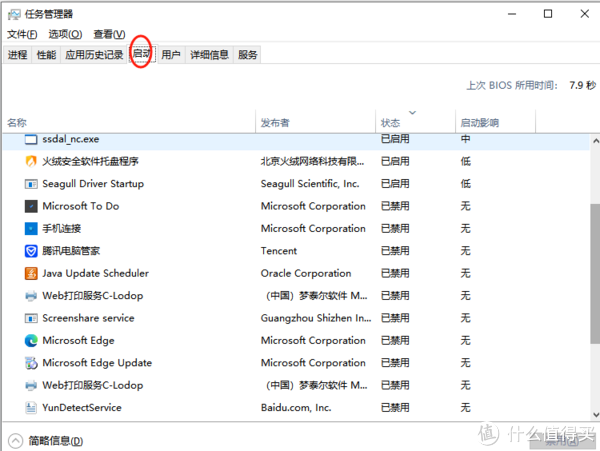Select the 腾讯电脑管家 entry
The image size is (600, 451).
(x=71, y=251)
